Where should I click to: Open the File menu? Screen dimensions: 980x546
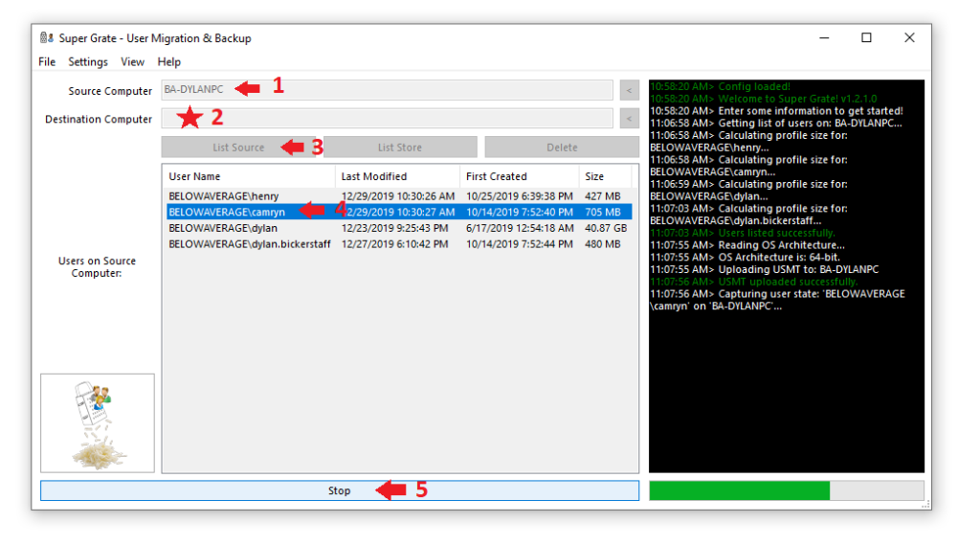pos(47,62)
